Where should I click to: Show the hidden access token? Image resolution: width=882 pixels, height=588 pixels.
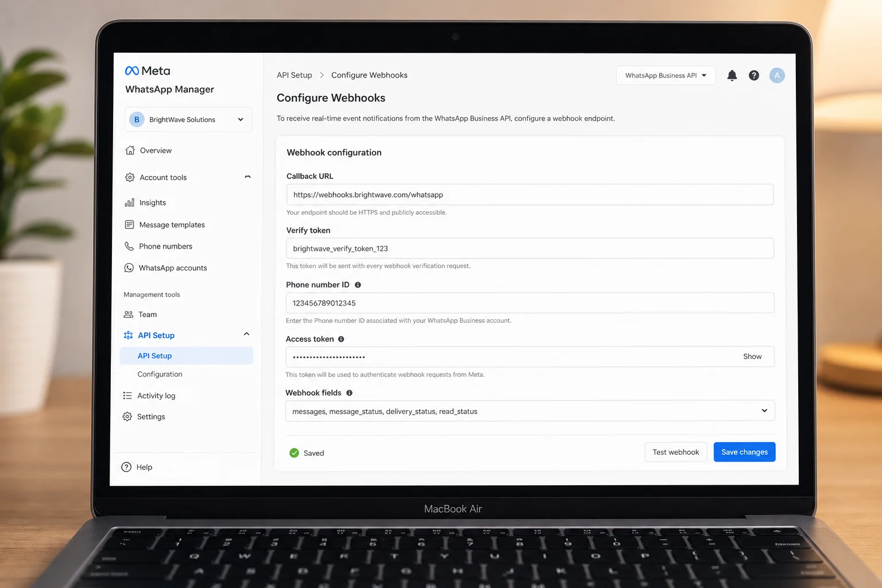(752, 357)
